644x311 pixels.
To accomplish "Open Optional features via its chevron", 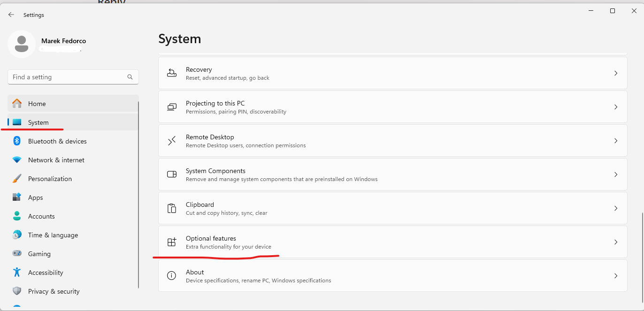I will [616, 242].
